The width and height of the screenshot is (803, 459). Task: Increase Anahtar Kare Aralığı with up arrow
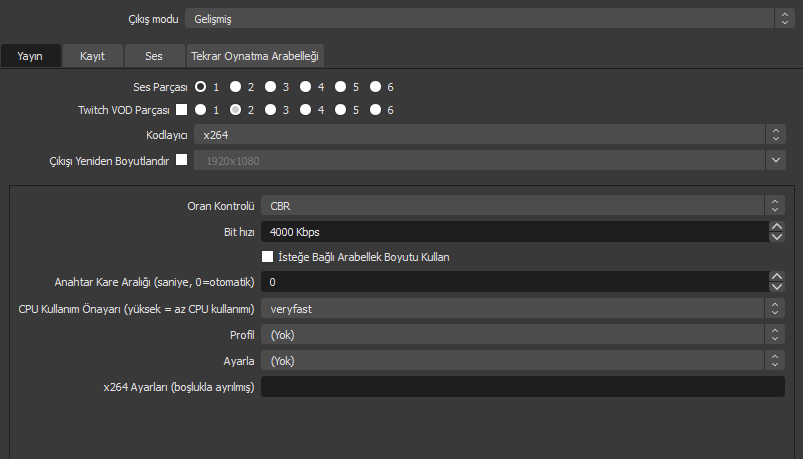coord(776,277)
